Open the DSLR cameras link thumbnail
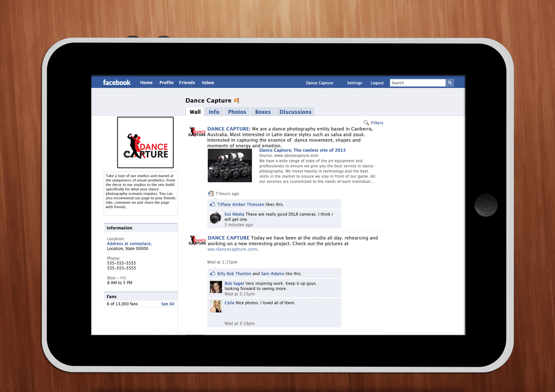This screenshot has width=555, height=392. [x=230, y=165]
